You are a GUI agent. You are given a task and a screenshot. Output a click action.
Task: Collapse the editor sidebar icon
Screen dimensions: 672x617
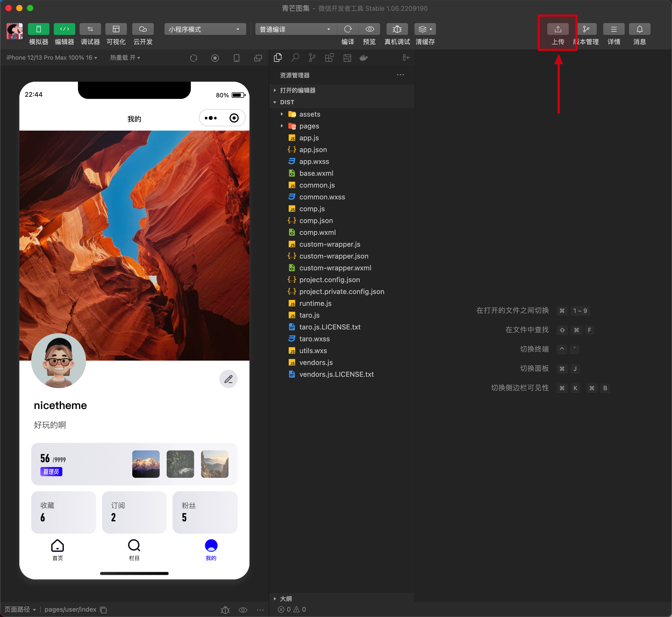406,58
